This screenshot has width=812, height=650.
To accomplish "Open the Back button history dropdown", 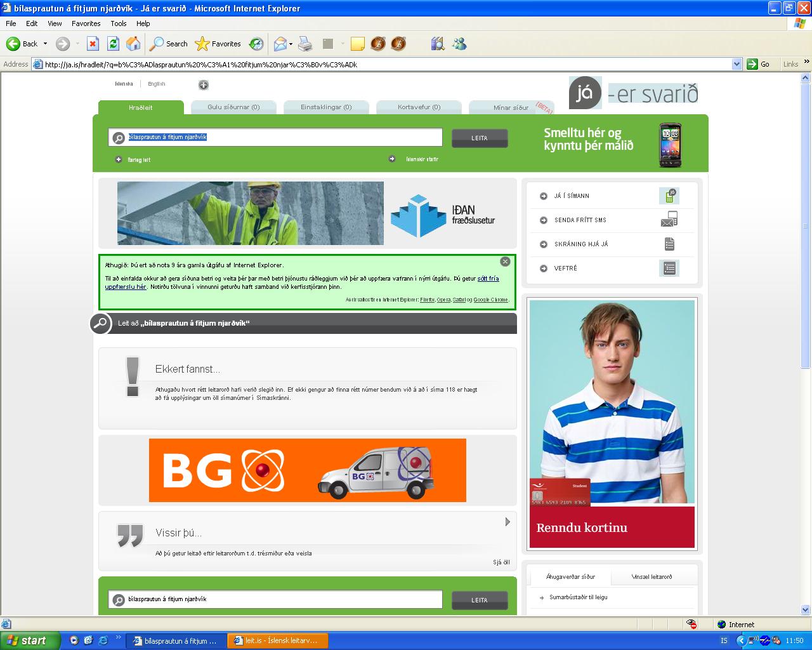I will pyautogui.click(x=45, y=44).
